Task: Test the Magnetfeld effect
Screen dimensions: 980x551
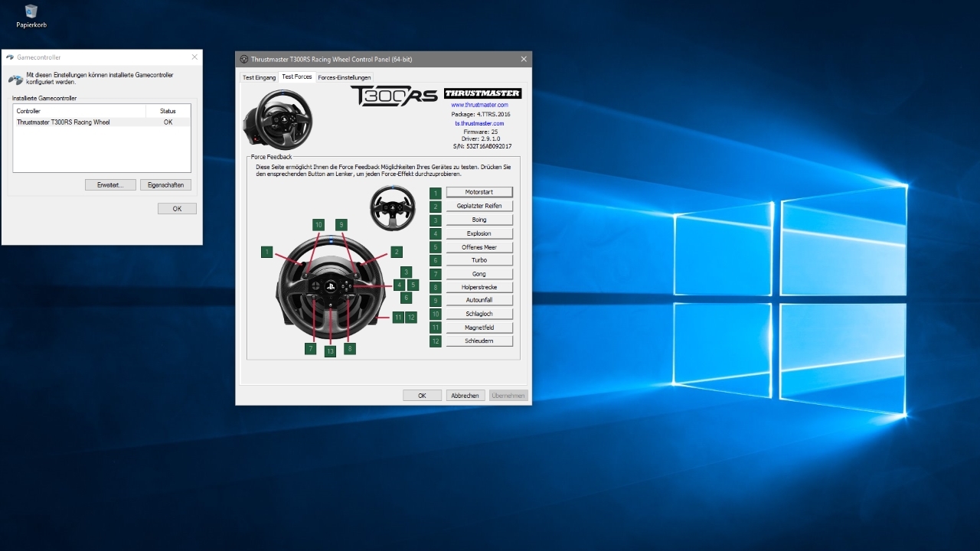Action: 479,328
